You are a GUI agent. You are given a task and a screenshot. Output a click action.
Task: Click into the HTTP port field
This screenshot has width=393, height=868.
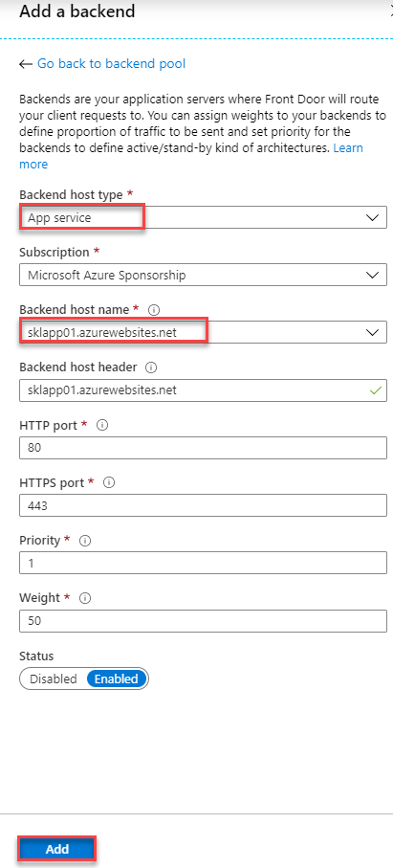(203, 448)
